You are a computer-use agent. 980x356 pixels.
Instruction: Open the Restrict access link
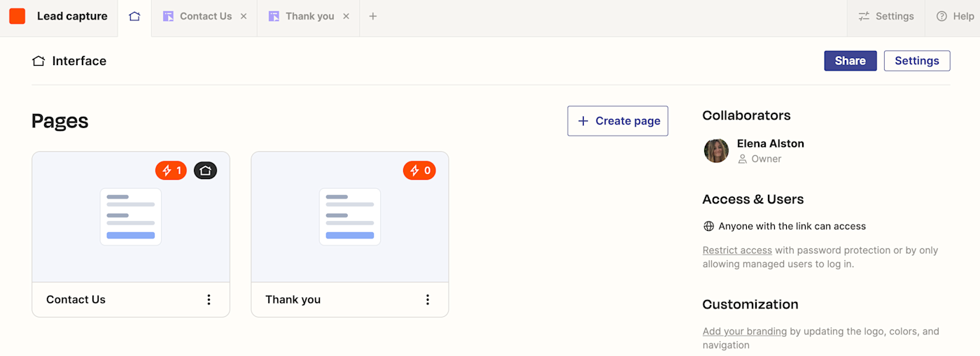coord(737,250)
